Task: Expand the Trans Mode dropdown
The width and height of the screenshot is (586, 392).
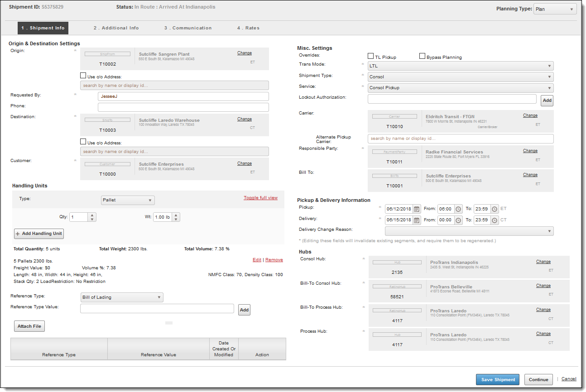Action: 461,66
